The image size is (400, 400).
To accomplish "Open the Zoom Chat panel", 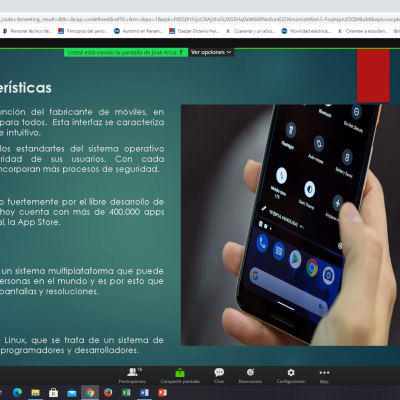I will (219, 376).
